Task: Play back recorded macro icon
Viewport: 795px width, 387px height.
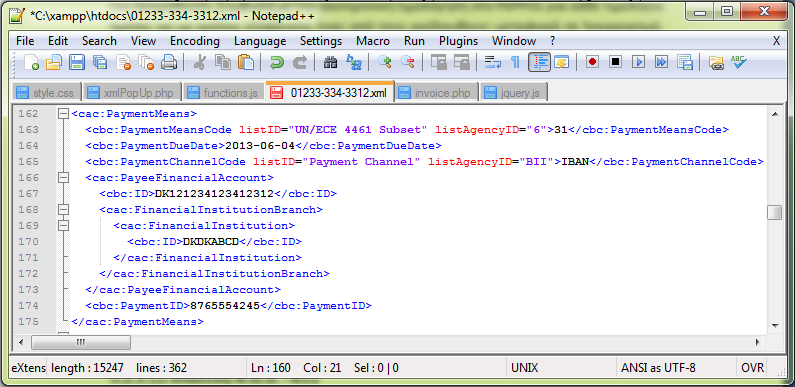Action: 639,62
